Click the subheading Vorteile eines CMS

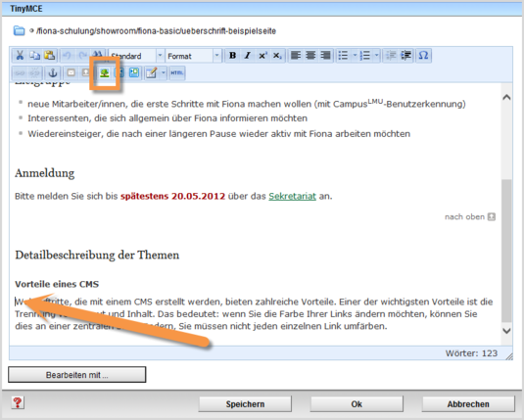[57, 284]
